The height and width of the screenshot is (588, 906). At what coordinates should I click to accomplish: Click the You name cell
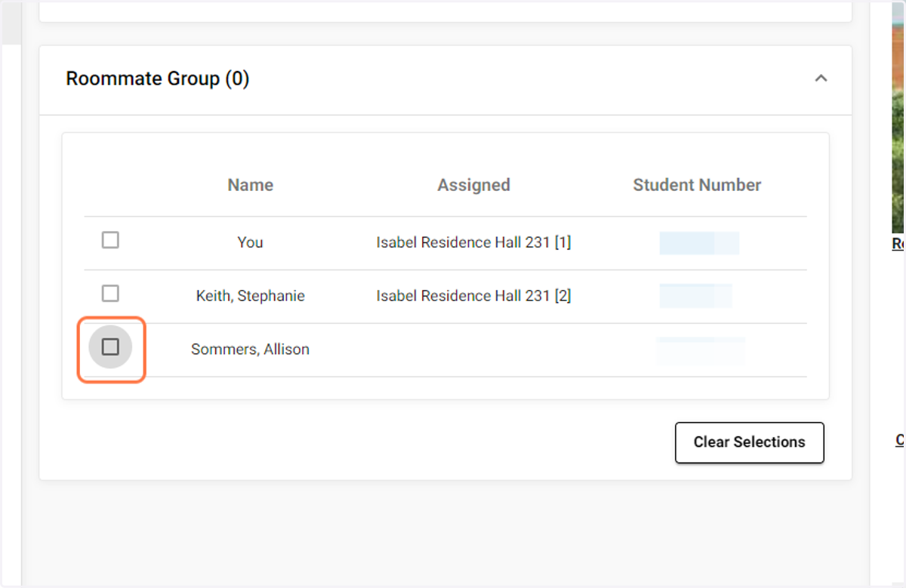(251, 242)
